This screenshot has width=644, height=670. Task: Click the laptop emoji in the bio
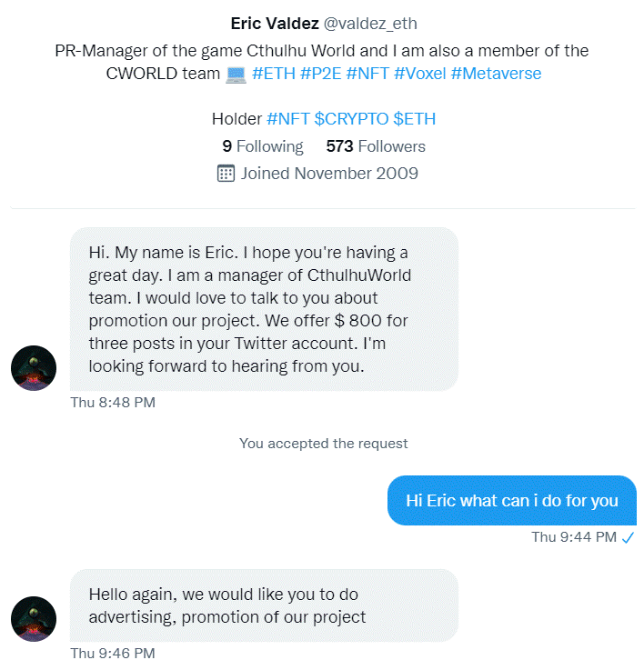click(236, 75)
